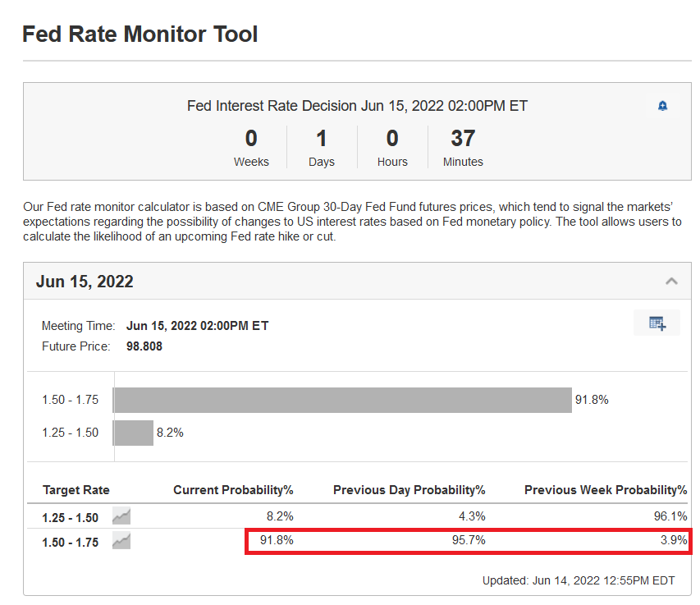Click the Future Price value 98.808

(144, 346)
